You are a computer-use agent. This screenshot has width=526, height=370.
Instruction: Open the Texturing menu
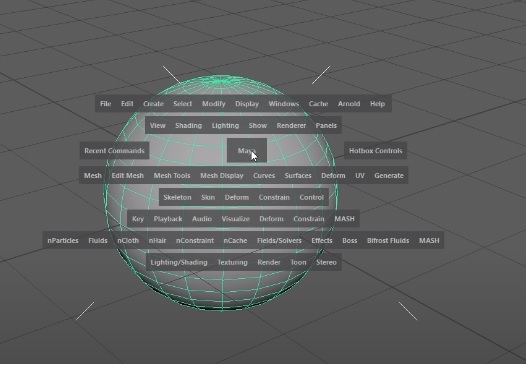[x=232, y=262]
